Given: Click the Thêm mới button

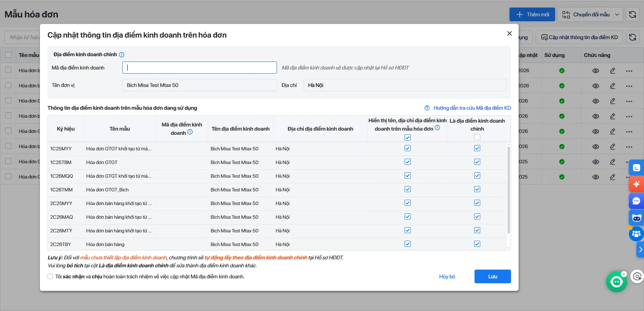Looking at the screenshot, I should [532, 14].
